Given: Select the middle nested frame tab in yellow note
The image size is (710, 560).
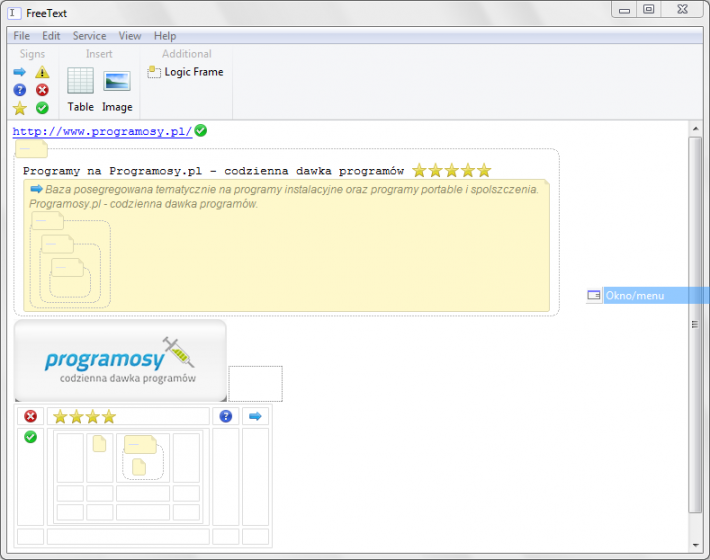Looking at the screenshot, I should pos(57,244).
